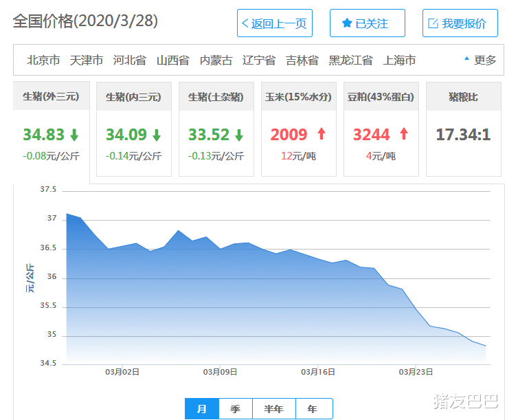Click the 返回上一页 back button
The width and height of the screenshot is (507, 420).
[x=275, y=23]
